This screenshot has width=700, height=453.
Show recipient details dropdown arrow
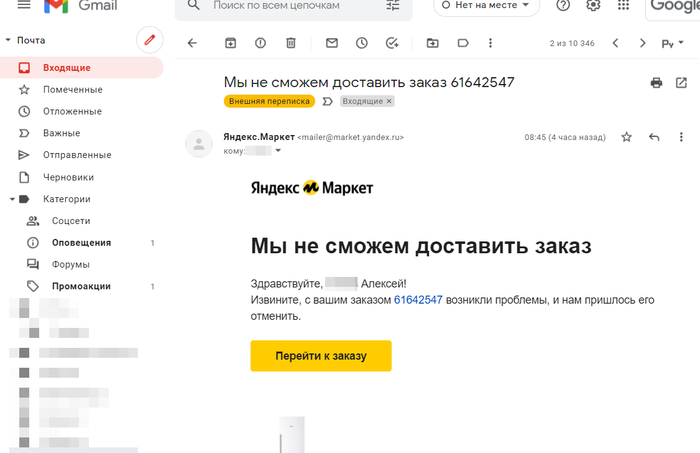coord(278,150)
